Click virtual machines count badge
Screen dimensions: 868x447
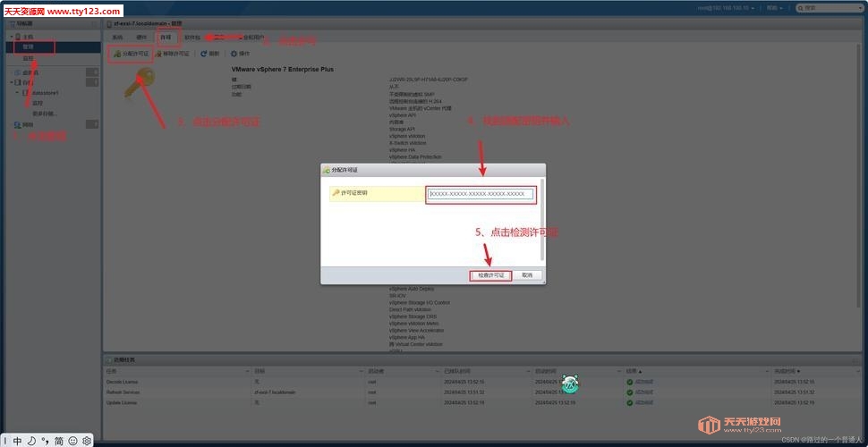tap(92, 72)
